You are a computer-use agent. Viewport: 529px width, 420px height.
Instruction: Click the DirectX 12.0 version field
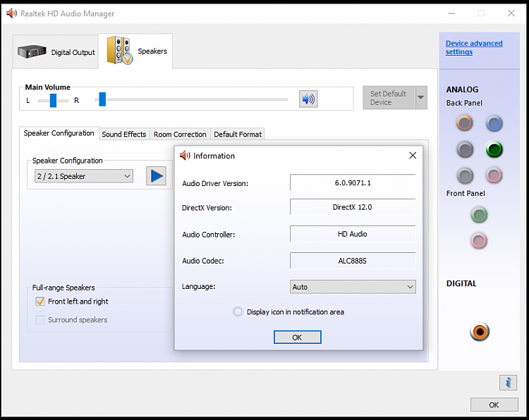(353, 207)
